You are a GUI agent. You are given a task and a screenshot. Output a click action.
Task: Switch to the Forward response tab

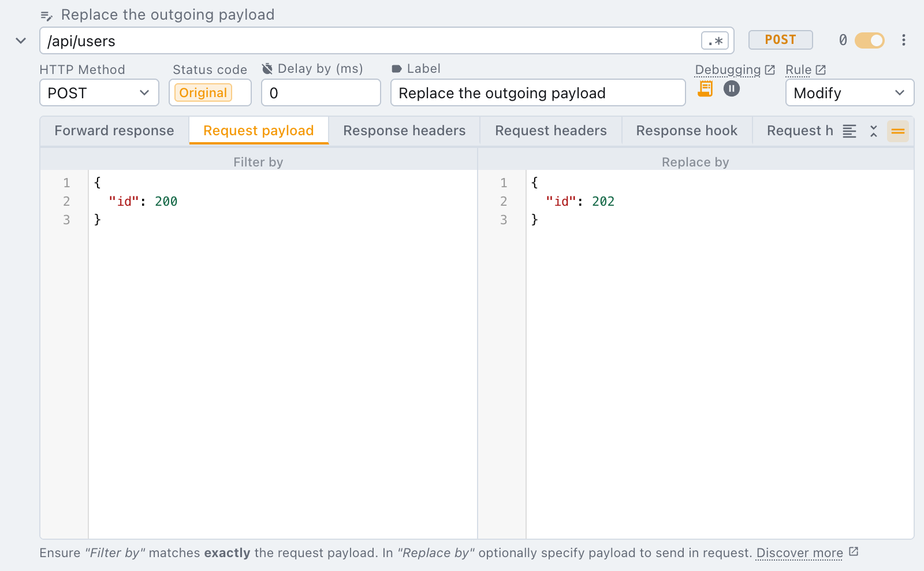click(x=114, y=131)
